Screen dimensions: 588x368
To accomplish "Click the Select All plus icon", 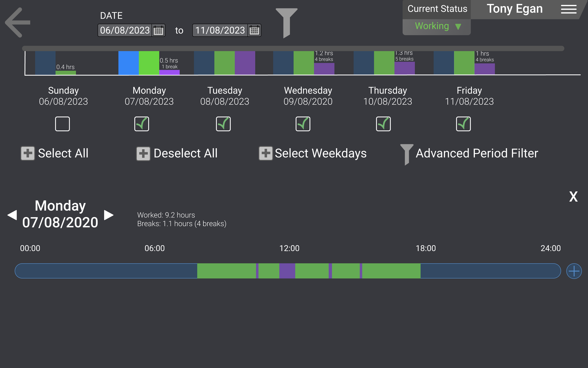I will click(28, 153).
